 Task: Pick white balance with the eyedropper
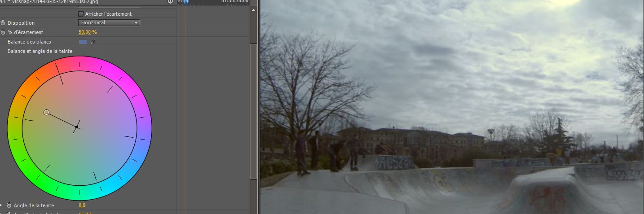(x=93, y=42)
